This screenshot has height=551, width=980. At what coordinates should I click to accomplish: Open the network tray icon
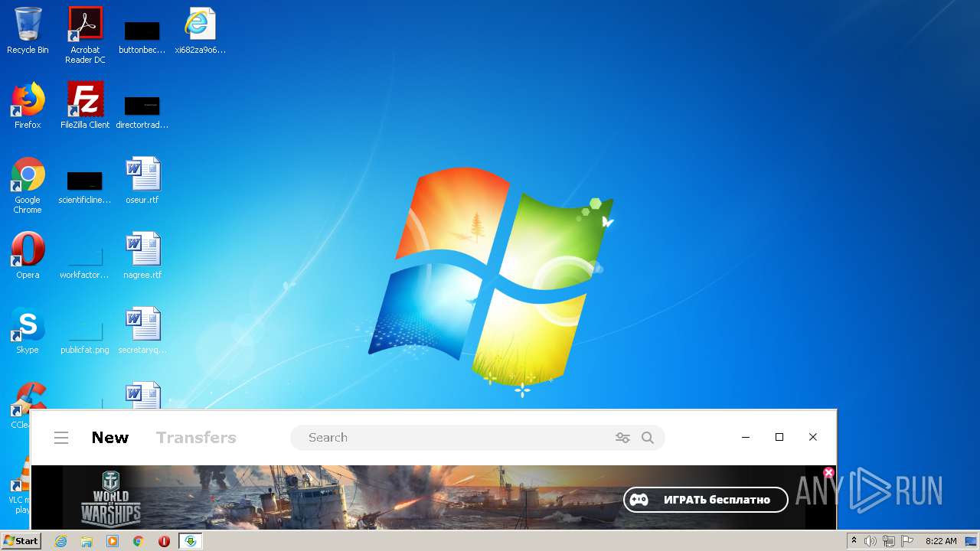[x=889, y=541]
